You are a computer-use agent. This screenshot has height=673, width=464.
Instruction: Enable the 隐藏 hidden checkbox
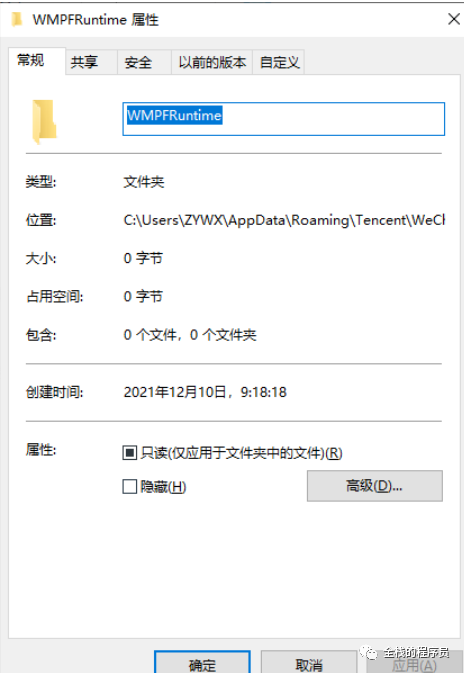click(x=130, y=487)
